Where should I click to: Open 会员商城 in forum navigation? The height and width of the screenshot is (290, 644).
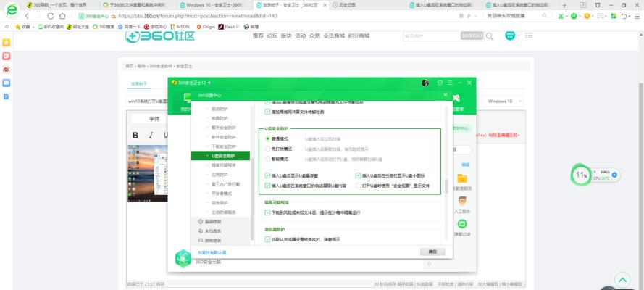click(x=334, y=36)
